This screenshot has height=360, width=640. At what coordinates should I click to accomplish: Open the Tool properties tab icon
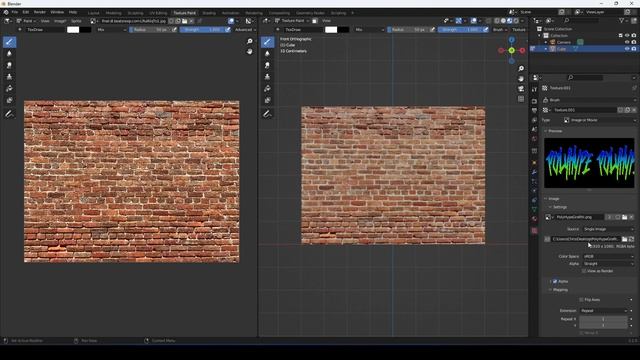coord(534,89)
